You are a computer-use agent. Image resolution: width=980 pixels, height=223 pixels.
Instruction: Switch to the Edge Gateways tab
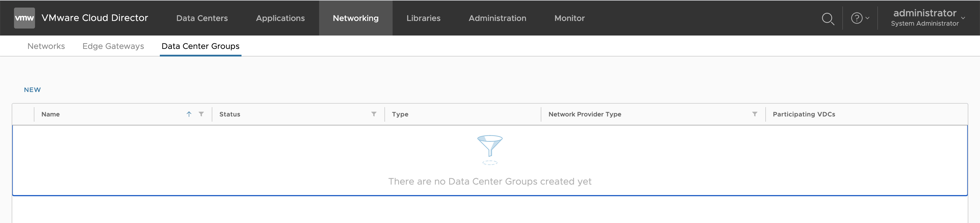pos(113,46)
